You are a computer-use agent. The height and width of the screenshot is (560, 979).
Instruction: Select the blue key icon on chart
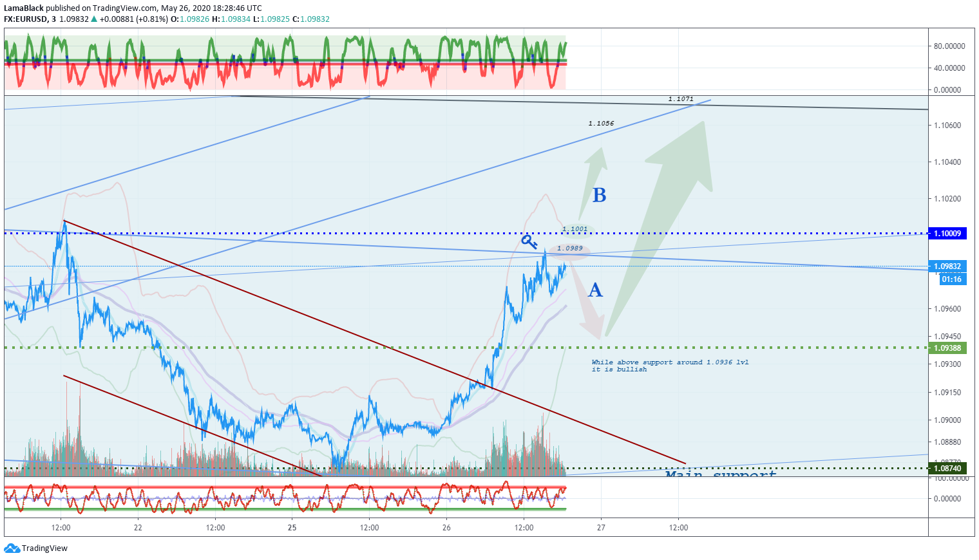pyautogui.click(x=529, y=242)
